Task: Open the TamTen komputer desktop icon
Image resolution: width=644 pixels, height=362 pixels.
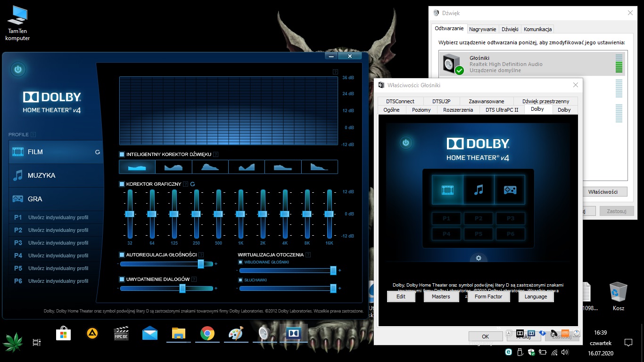Action: click(18, 23)
